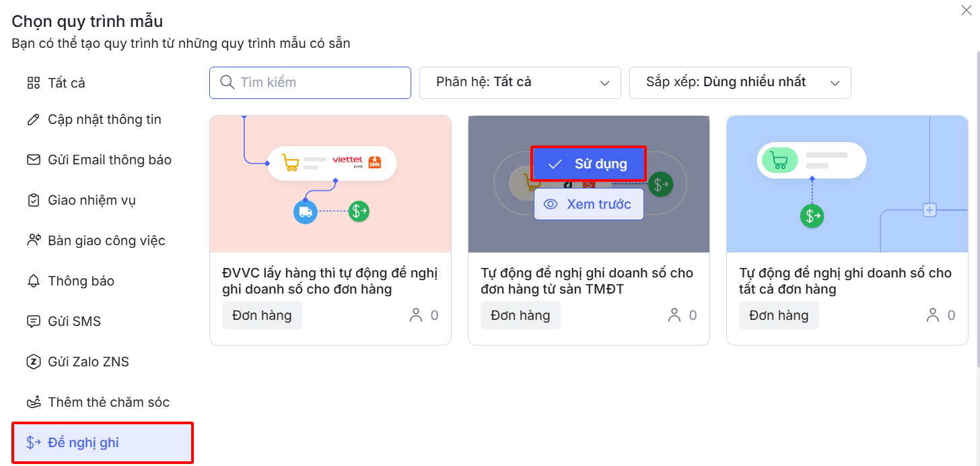Click the envelope icon for Gửi Email thông báo
This screenshot has height=466, width=980.
tap(33, 160)
